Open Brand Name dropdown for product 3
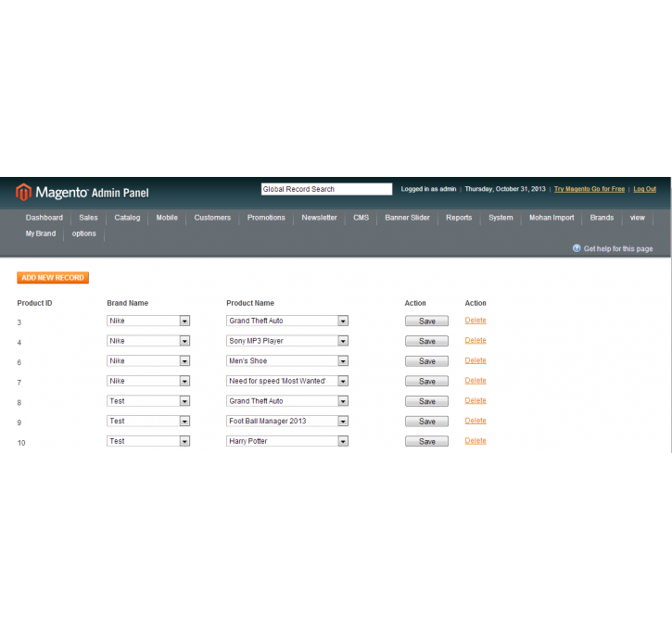 (148, 321)
